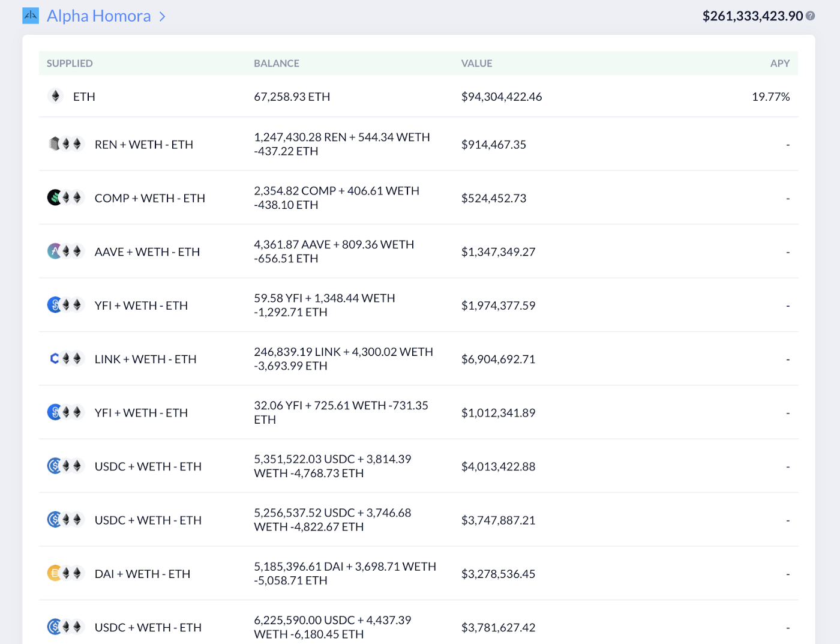Select the $1,347,349.27 value
Viewport: 840px width, 644px height.
click(x=499, y=252)
